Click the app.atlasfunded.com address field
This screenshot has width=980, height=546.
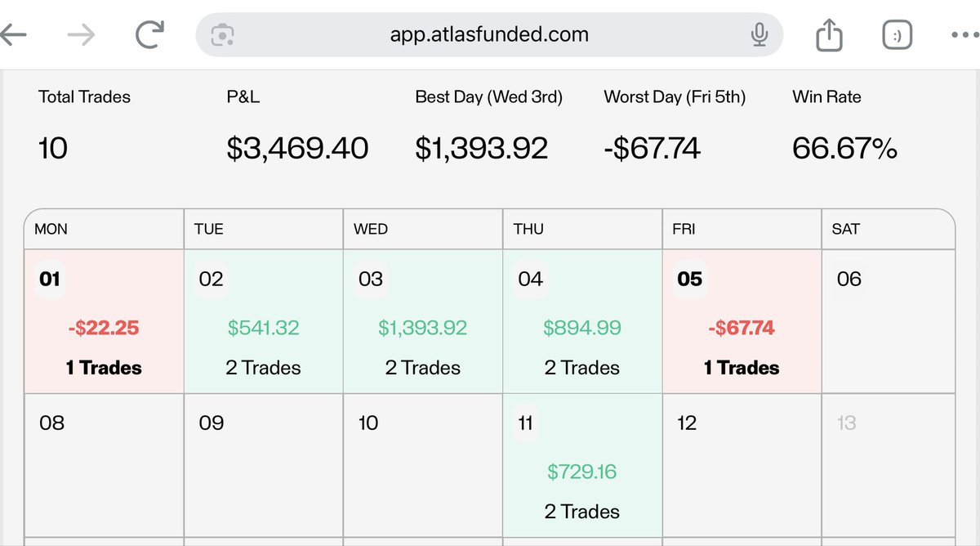[489, 35]
